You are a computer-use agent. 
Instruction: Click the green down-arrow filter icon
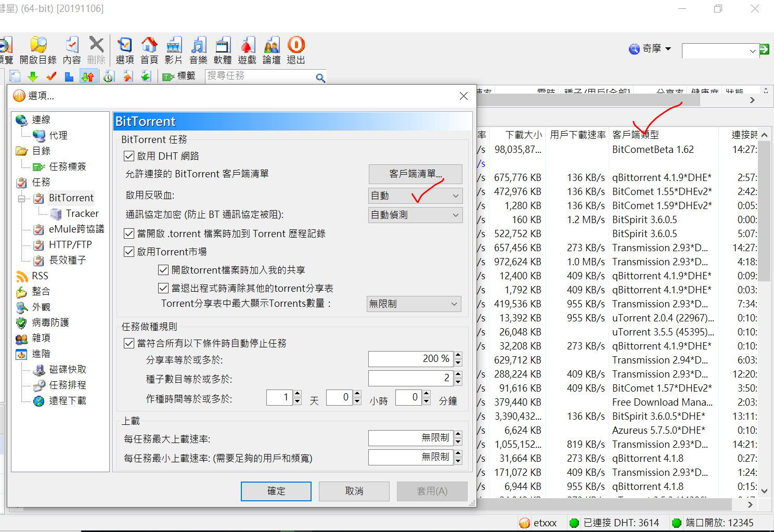33,76
